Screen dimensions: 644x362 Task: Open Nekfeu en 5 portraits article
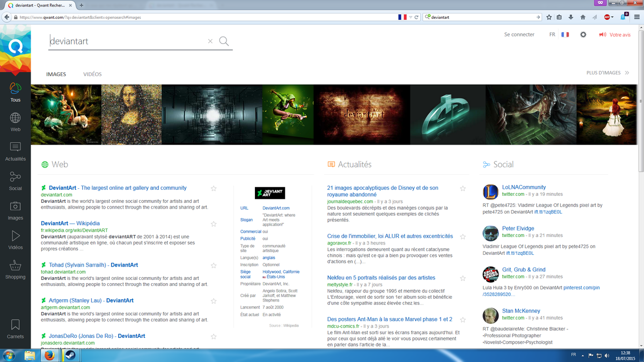pos(382,278)
